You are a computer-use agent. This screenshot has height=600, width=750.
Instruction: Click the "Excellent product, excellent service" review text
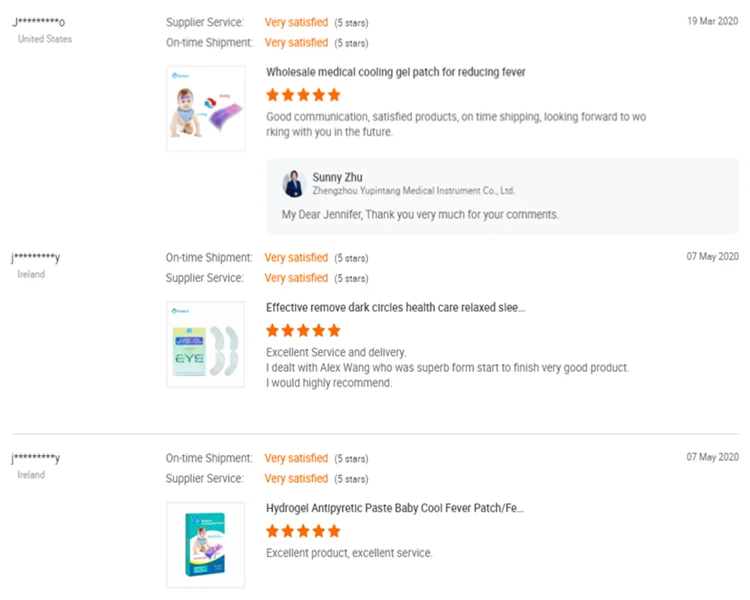point(349,553)
